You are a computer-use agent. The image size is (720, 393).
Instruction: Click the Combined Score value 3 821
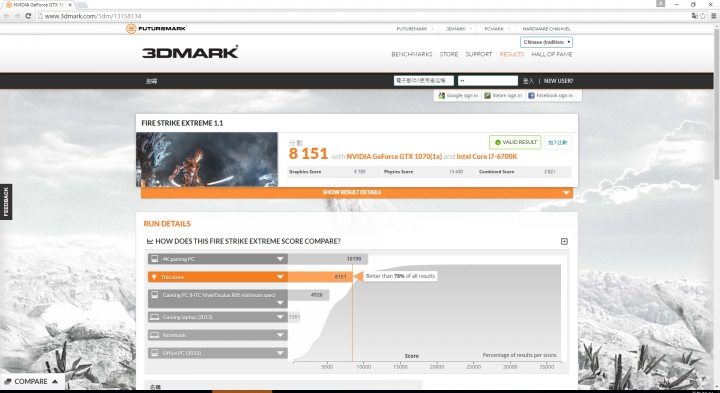[550, 172]
